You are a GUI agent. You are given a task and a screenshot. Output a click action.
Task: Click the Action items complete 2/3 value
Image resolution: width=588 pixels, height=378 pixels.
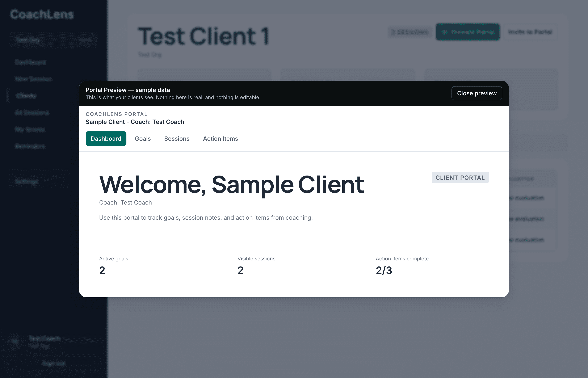(384, 270)
